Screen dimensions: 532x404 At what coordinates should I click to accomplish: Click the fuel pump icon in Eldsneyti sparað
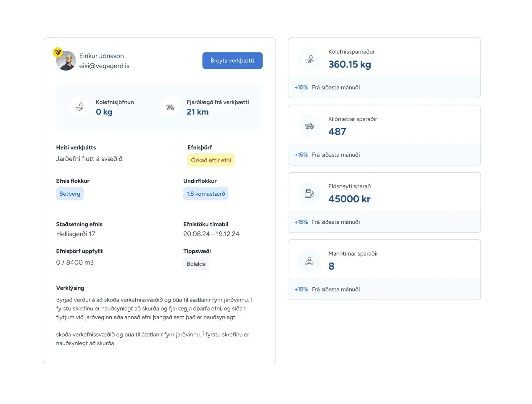point(310,194)
